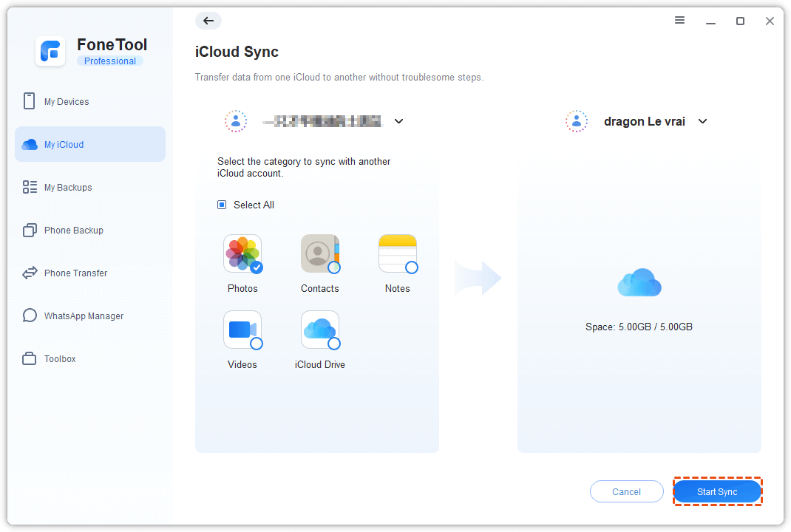Toggle the Select All checkbox
Viewport: 791px width, 532px height.
tap(222, 205)
